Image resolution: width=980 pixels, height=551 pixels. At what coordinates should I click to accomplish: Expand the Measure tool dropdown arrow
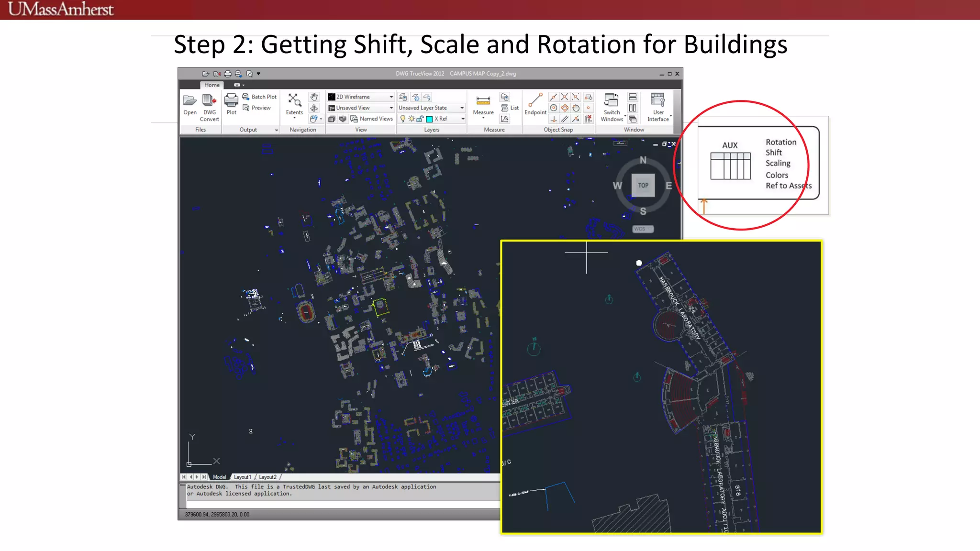[x=483, y=118]
